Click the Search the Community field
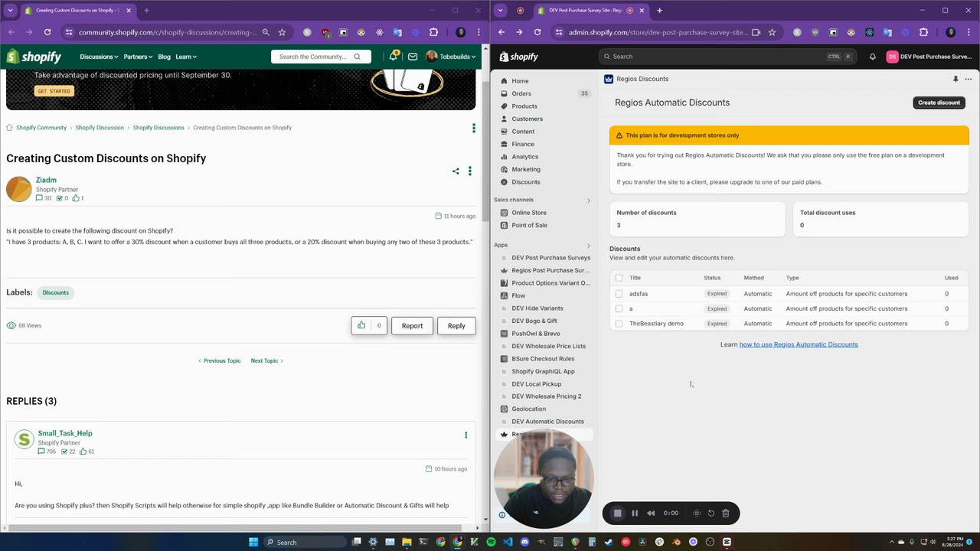 [x=321, y=57]
